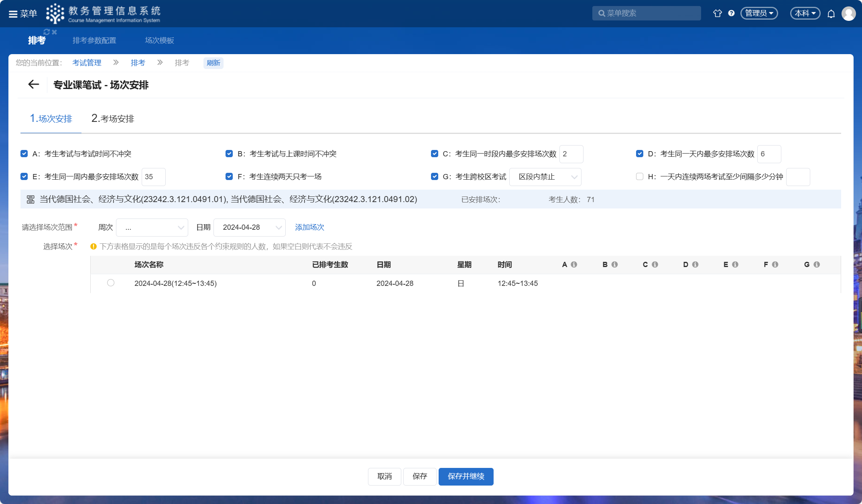The image size is (862, 504).
Task: Open the help question mark icon
Action: pyautogui.click(x=731, y=13)
